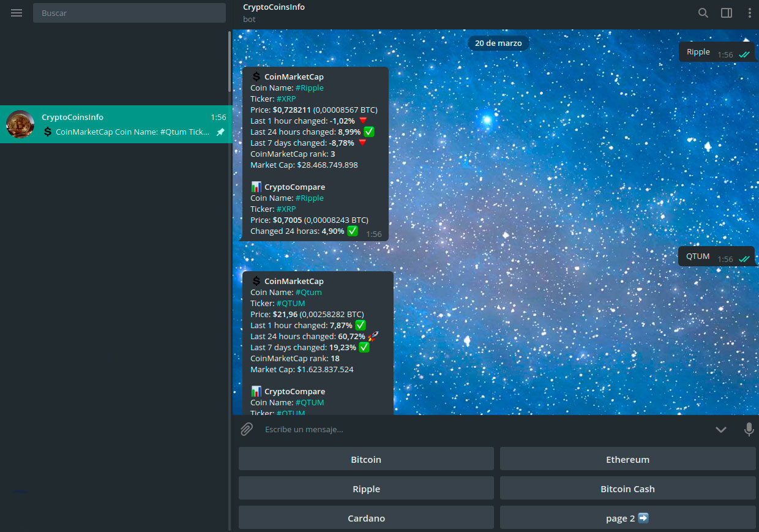Select the Cardano keyboard button

tap(366, 518)
